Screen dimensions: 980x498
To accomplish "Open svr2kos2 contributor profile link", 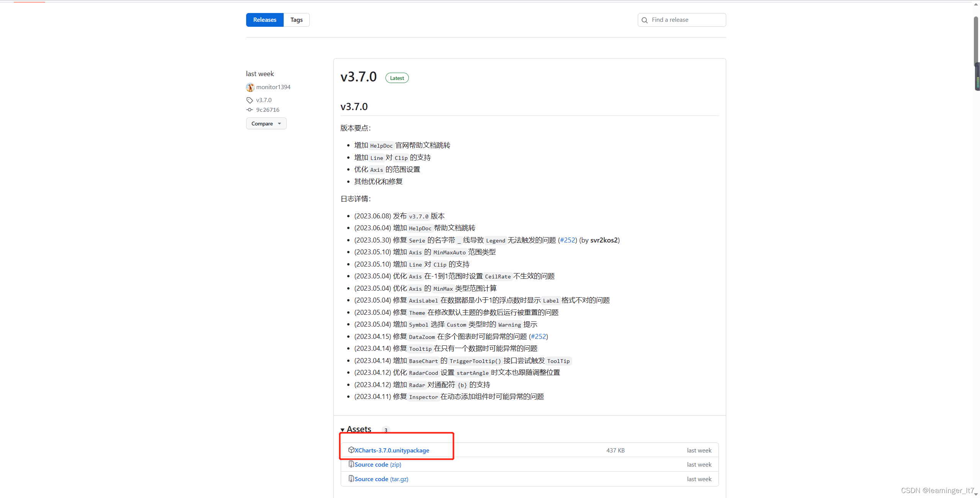I will (x=604, y=240).
